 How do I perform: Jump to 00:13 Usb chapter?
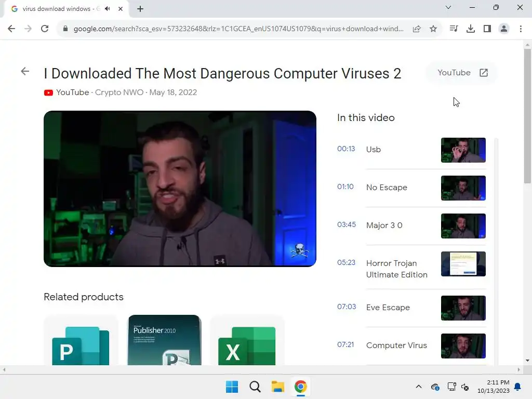click(x=411, y=150)
